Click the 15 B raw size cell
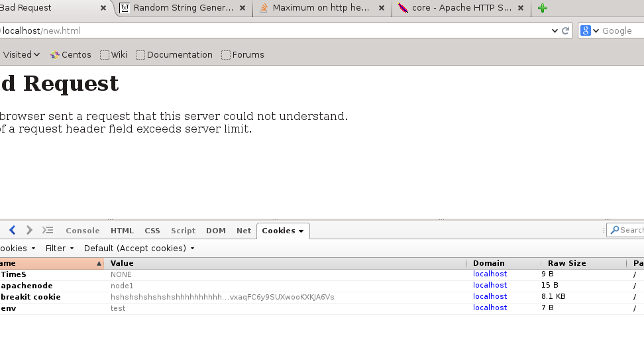 pyautogui.click(x=549, y=285)
